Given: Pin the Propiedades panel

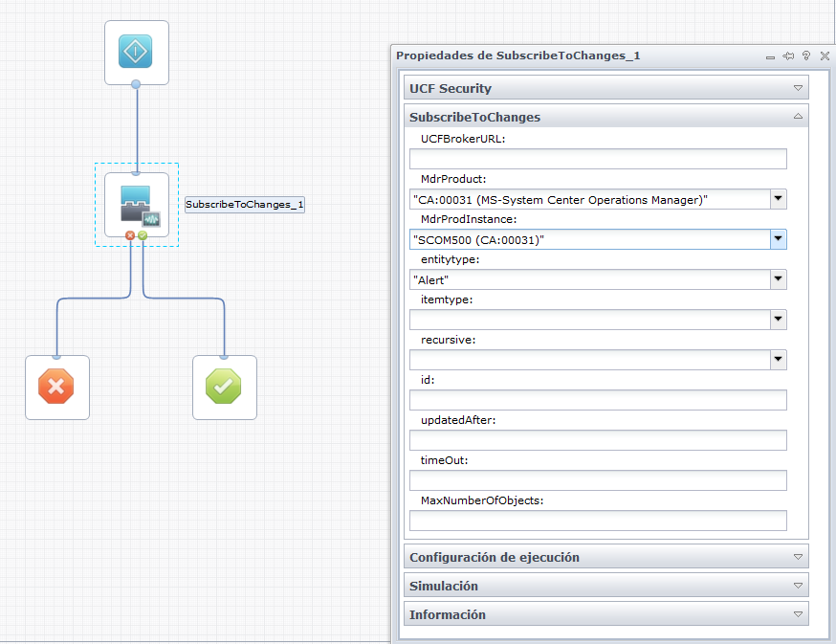Looking at the screenshot, I should (788, 56).
